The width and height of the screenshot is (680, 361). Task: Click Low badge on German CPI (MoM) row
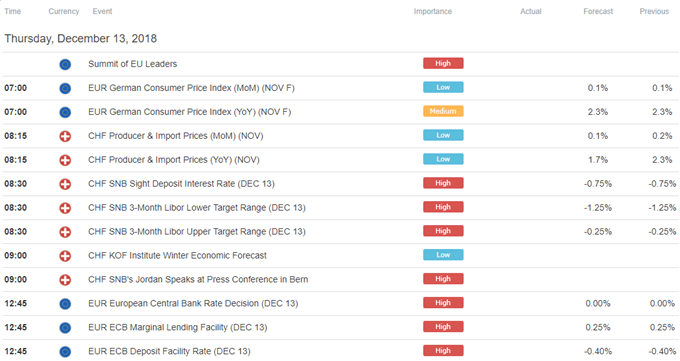pyautogui.click(x=443, y=87)
